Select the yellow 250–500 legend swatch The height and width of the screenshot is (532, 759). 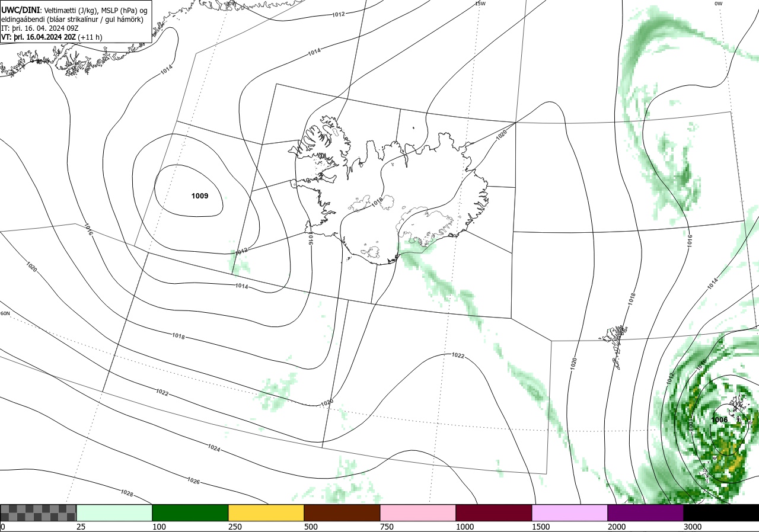266,512
